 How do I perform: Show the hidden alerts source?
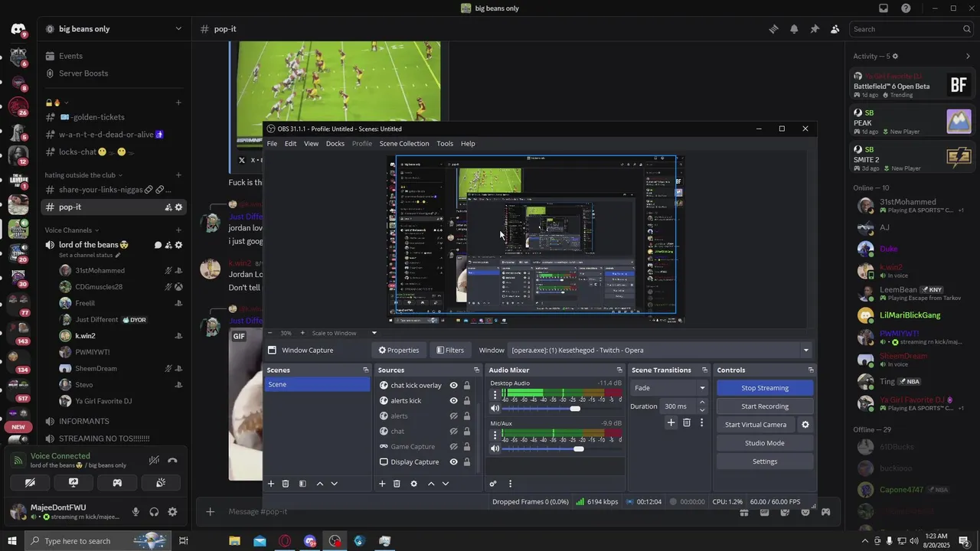(x=453, y=416)
